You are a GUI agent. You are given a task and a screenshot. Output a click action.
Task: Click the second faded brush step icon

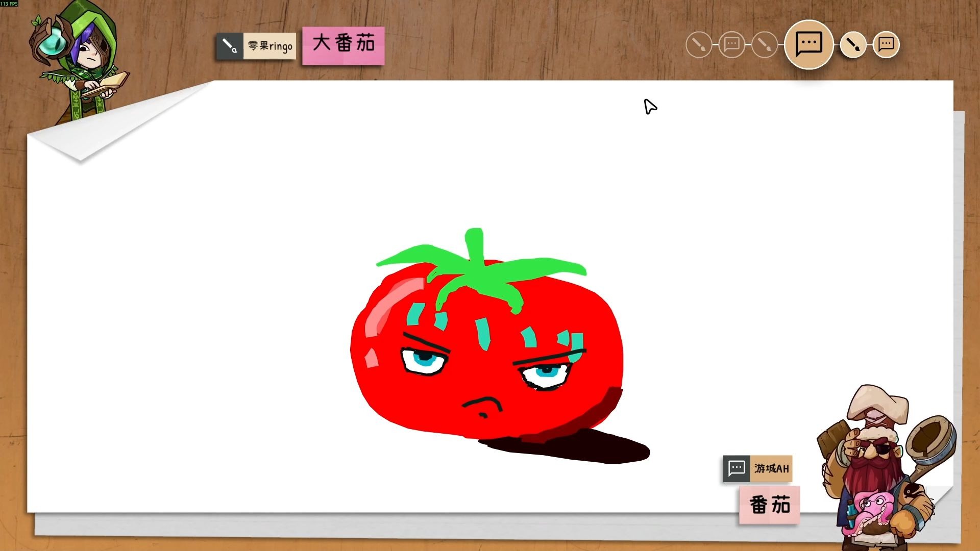tap(764, 45)
